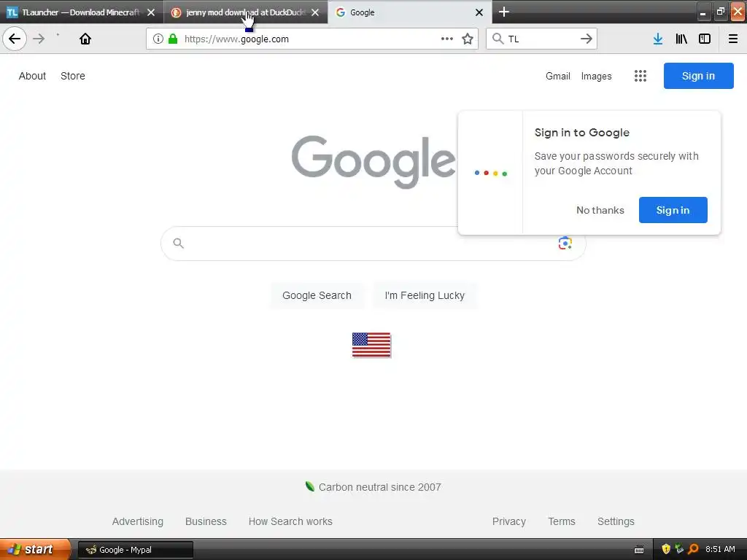Open the hamburger application menu
Viewport: 747px width, 560px height.
tap(733, 39)
